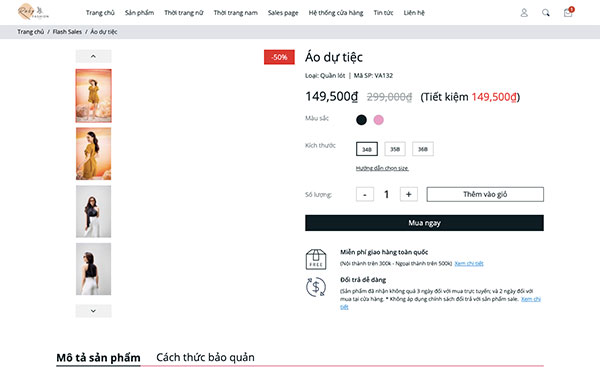The width and height of the screenshot is (600, 367).
Task: Switch to Mô tả sản phẩm tab
Action: (98, 357)
